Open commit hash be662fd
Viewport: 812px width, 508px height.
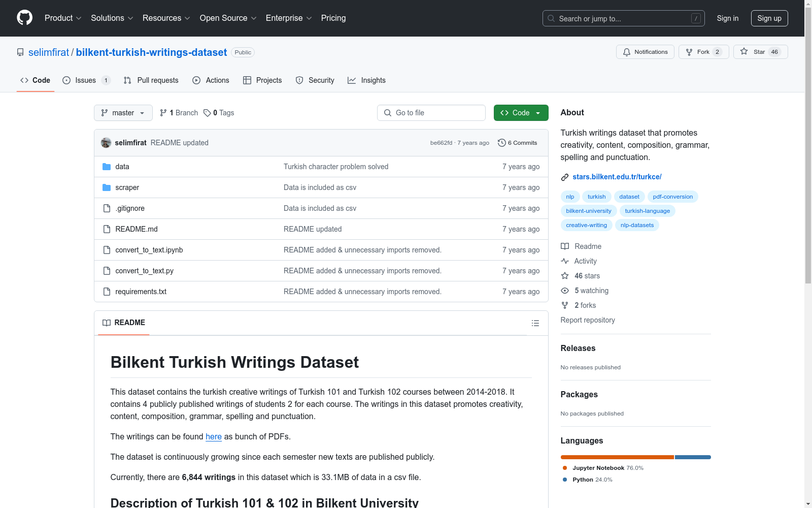point(441,143)
